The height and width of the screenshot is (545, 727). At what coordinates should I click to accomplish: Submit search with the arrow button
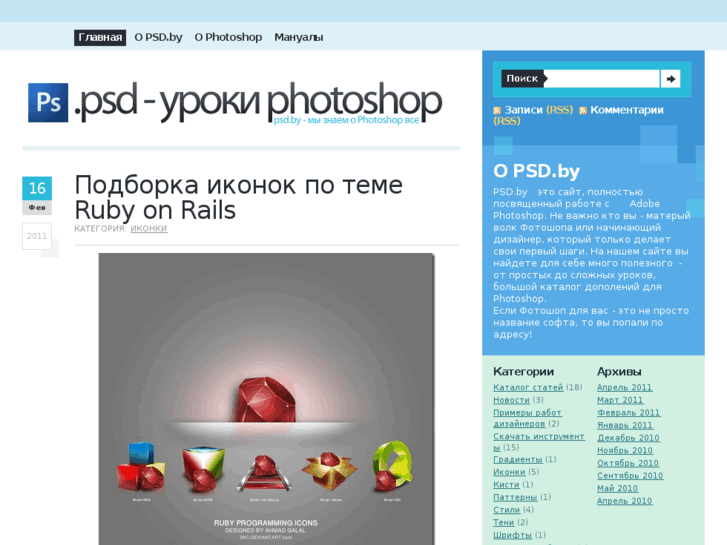click(670, 79)
